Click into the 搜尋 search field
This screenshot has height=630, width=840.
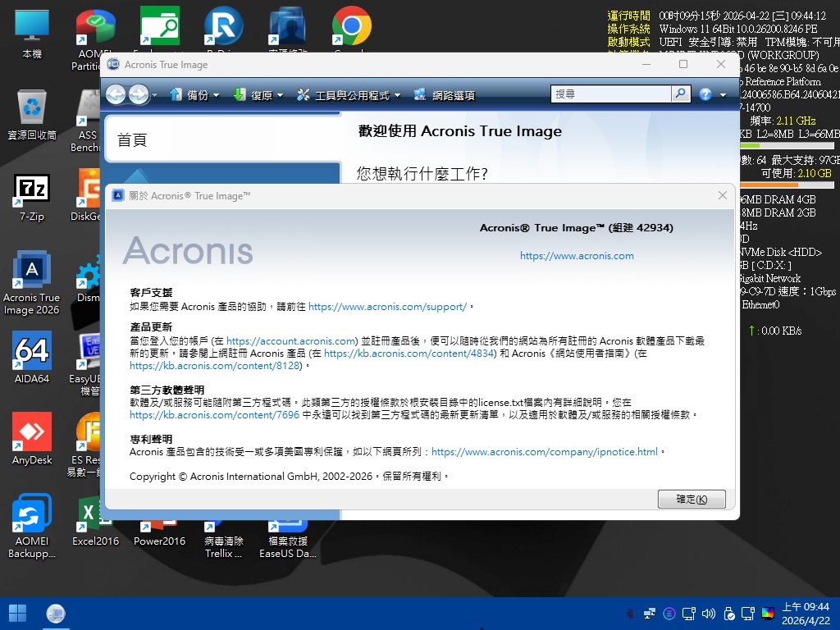pyautogui.click(x=611, y=94)
